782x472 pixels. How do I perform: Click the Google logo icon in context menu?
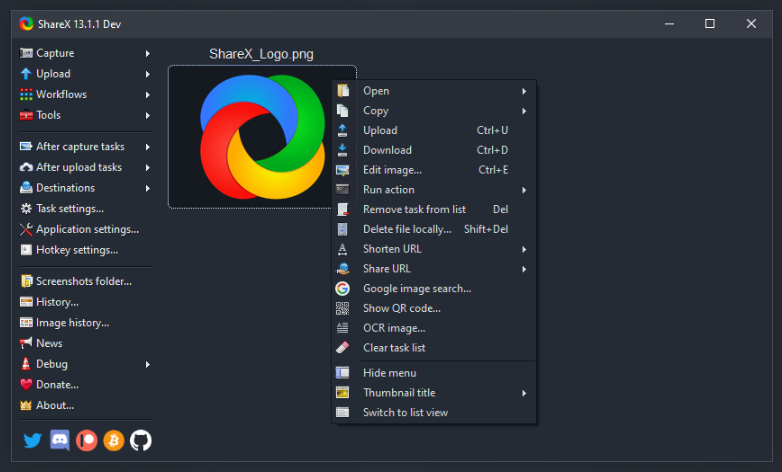point(343,288)
